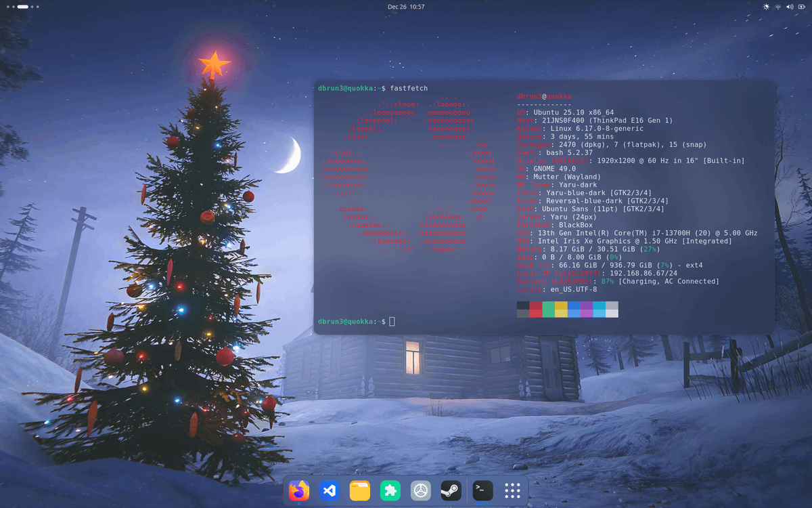
Task: Click the battery charging icon
Action: click(802, 7)
